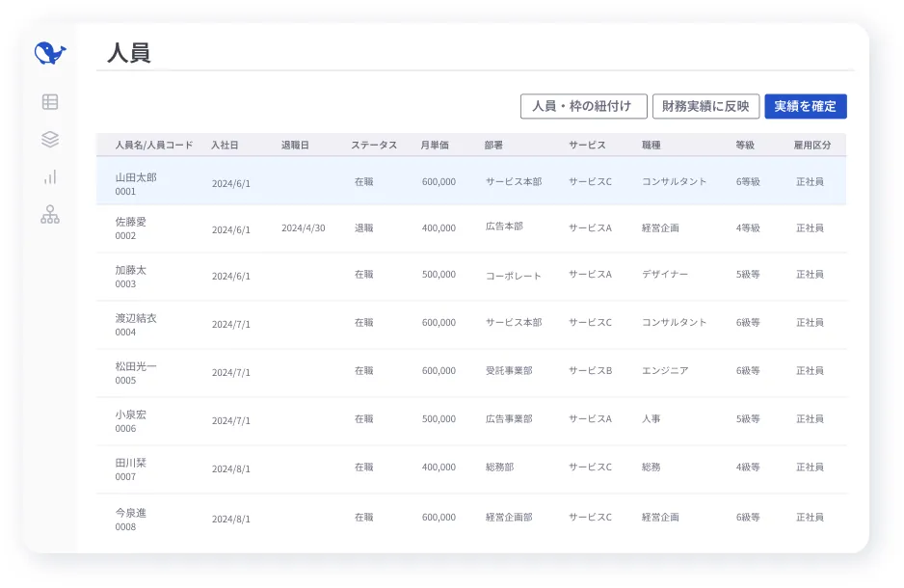Select employee 加藤太 0003
Viewport: 904px width, 588px height.
[x=131, y=277]
